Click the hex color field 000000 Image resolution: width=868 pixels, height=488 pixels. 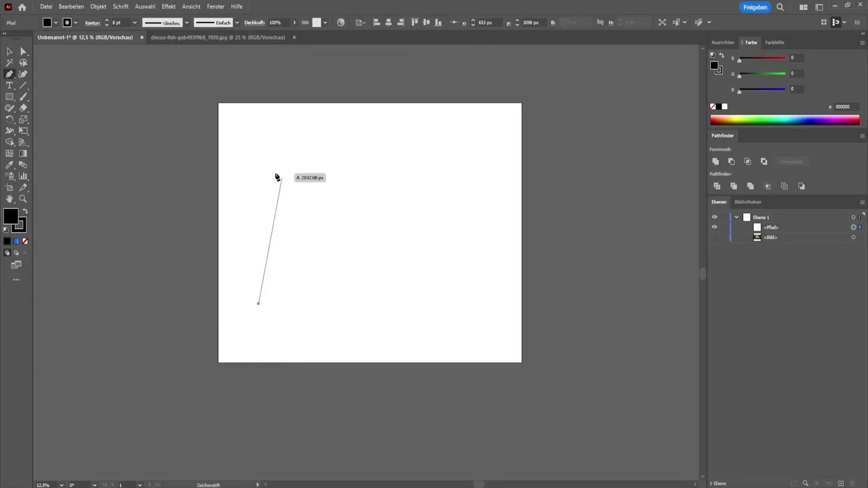pos(846,107)
